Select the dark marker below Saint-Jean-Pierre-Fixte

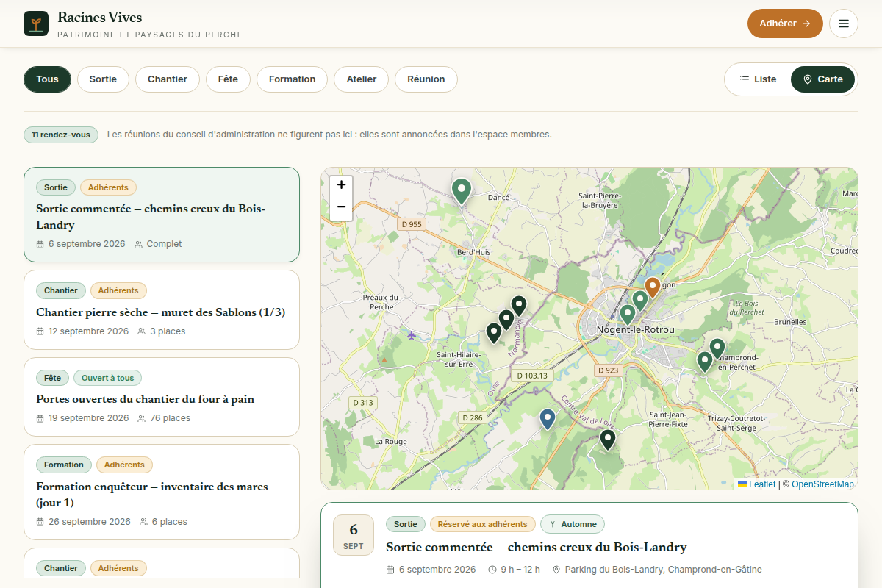[607, 440]
